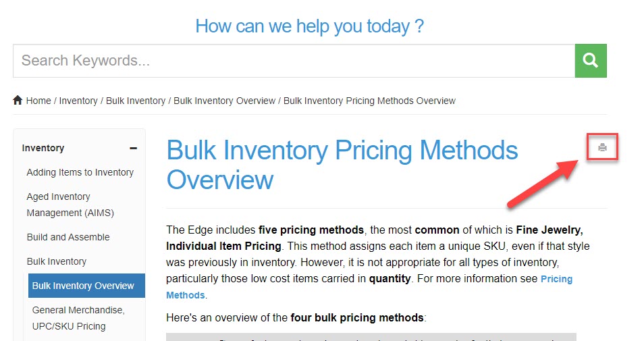Click the printer icon beside the title
This screenshot has width=644, height=341.
click(602, 147)
